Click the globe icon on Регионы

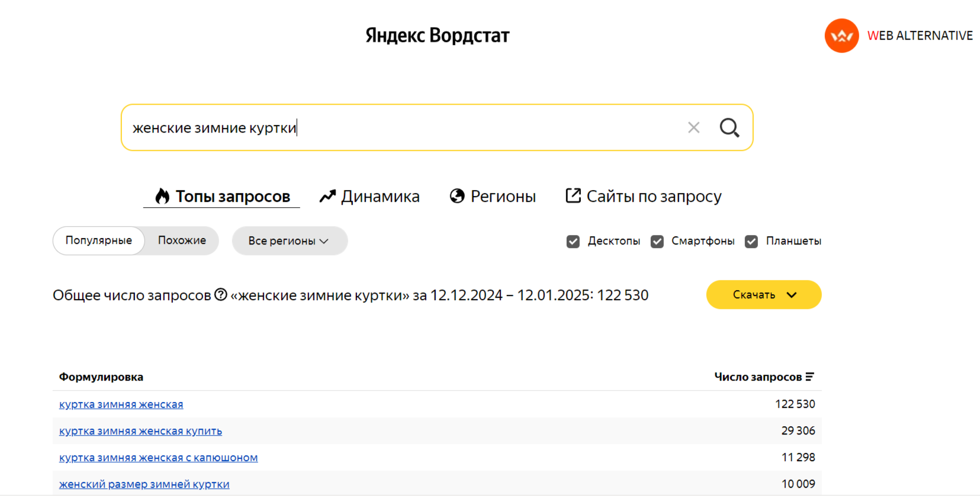pos(457,196)
